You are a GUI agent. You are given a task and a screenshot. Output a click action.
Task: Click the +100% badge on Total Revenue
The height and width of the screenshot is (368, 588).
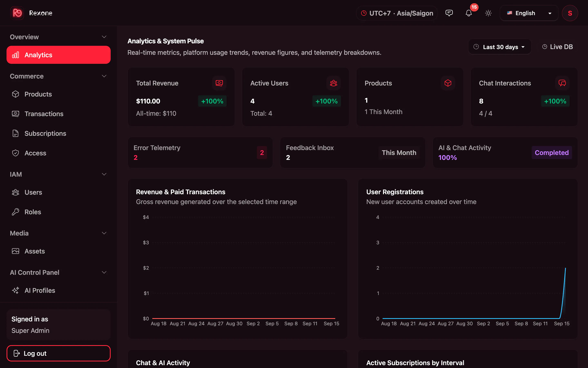coord(212,101)
